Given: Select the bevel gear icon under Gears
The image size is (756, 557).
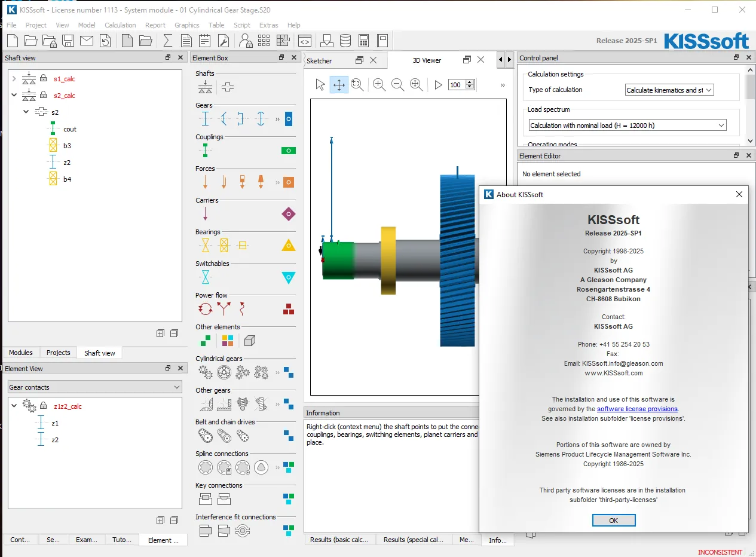Looking at the screenshot, I should (224, 119).
